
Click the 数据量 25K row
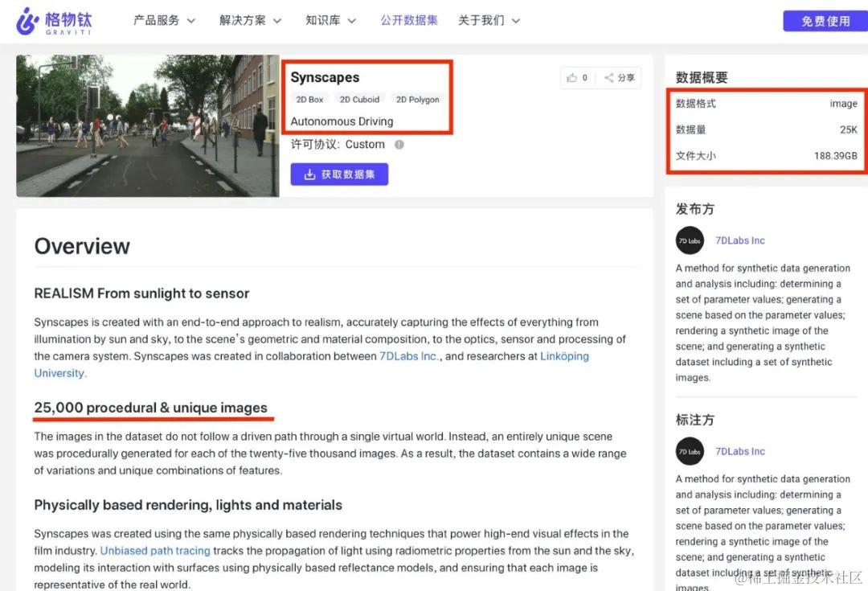(x=766, y=129)
